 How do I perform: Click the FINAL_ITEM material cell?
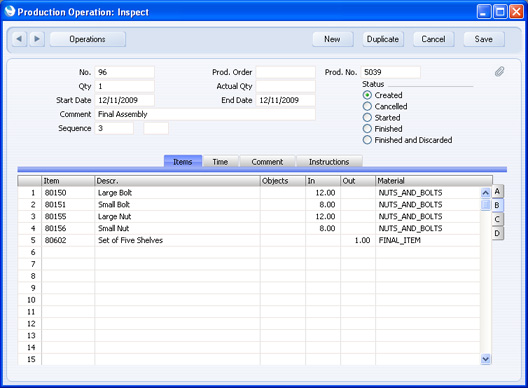pyautogui.click(x=428, y=240)
